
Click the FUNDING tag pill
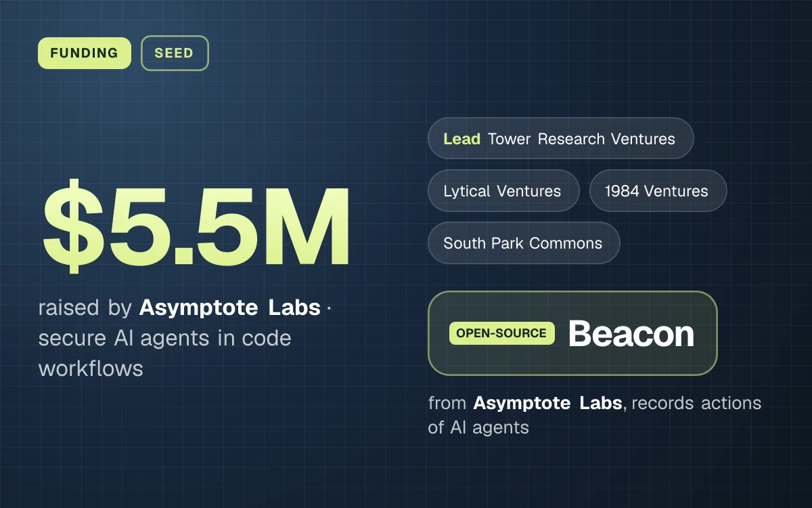[85, 53]
